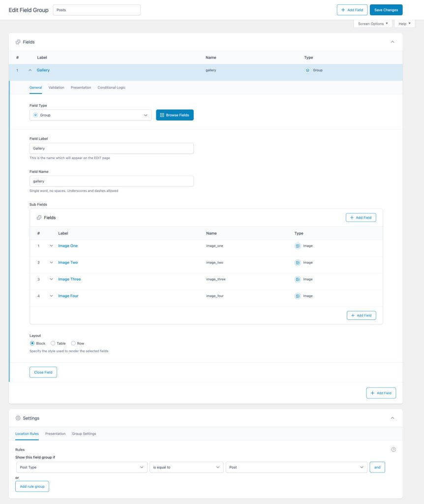Click the Sub Fields puzzle icon
Viewport: 424px width, 504px height.
point(39,218)
